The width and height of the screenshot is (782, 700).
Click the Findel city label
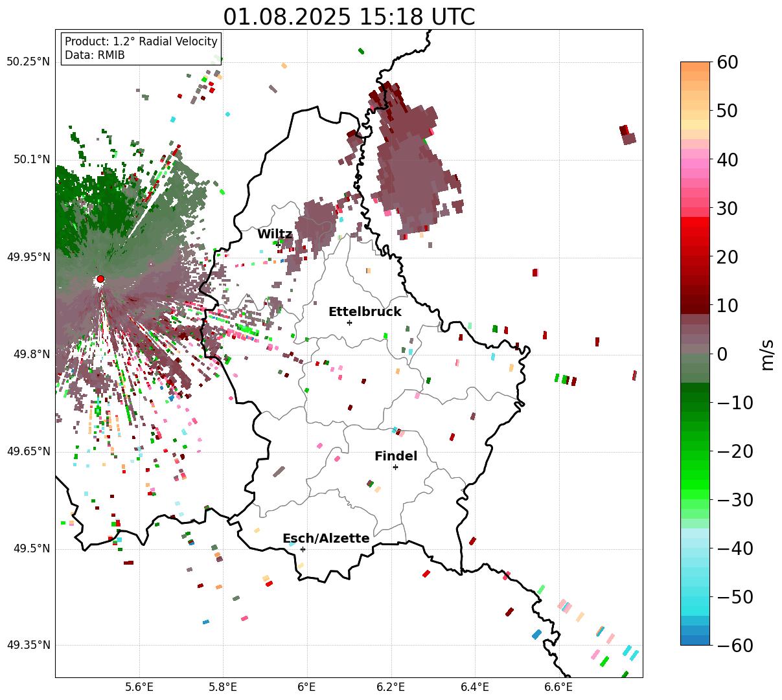tap(396, 457)
